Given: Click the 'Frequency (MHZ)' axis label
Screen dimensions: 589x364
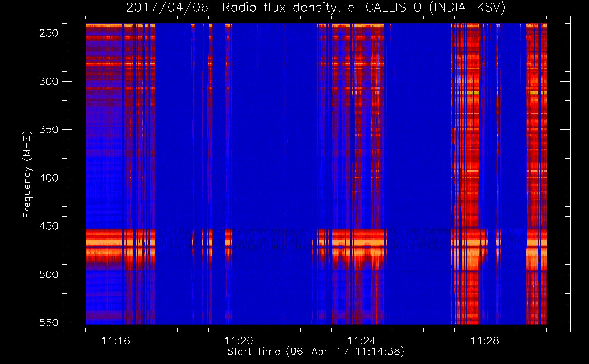Looking at the screenshot, I should [27, 174].
